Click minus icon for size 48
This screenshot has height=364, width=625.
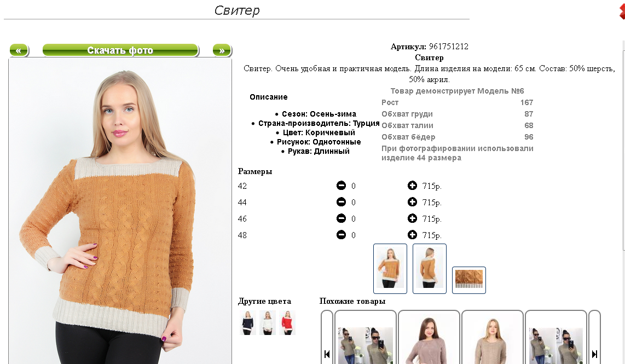(341, 234)
